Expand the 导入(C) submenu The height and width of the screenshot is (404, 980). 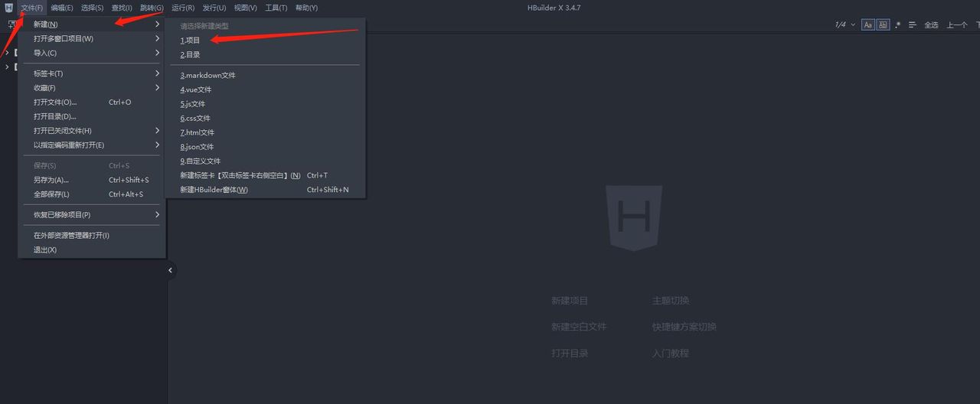click(x=92, y=53)
